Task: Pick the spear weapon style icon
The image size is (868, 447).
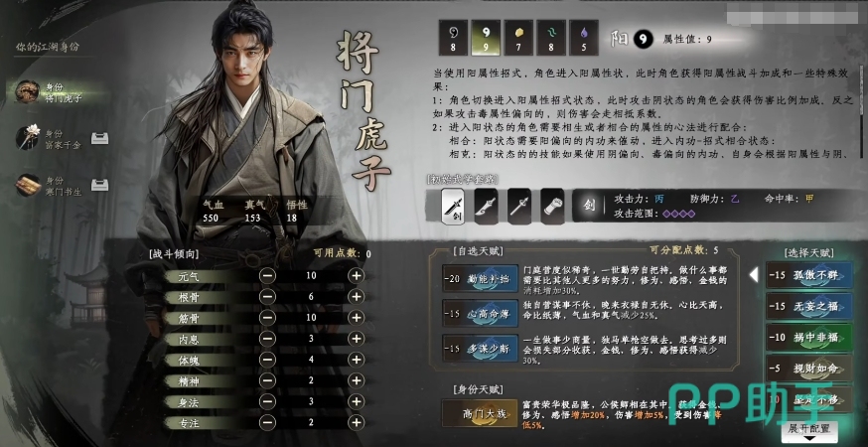Action: [x=519, y=206]
